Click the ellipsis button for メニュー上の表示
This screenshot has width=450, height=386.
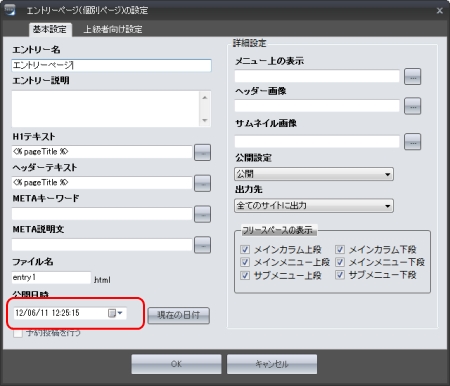click(x=413, y=77)
